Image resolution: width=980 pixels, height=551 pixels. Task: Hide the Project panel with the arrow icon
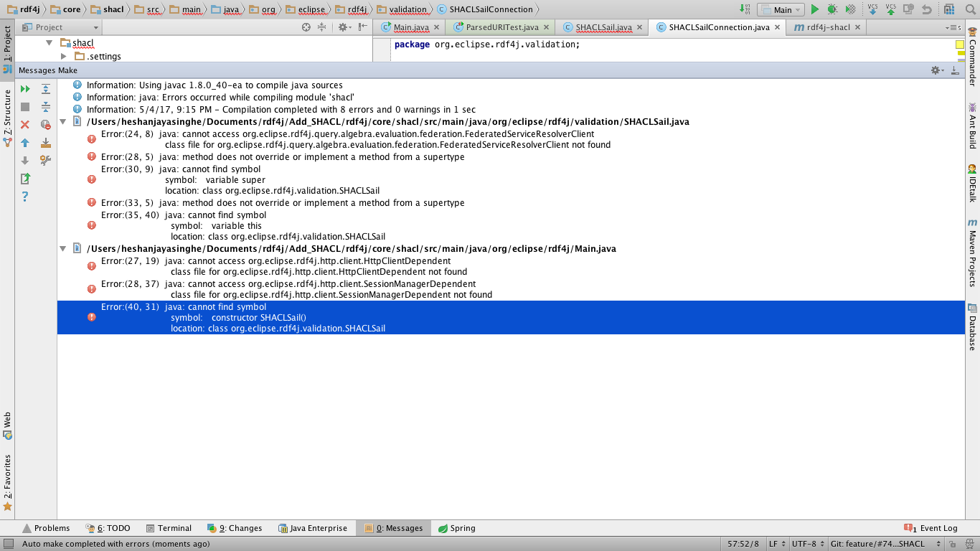pos(362,27)
